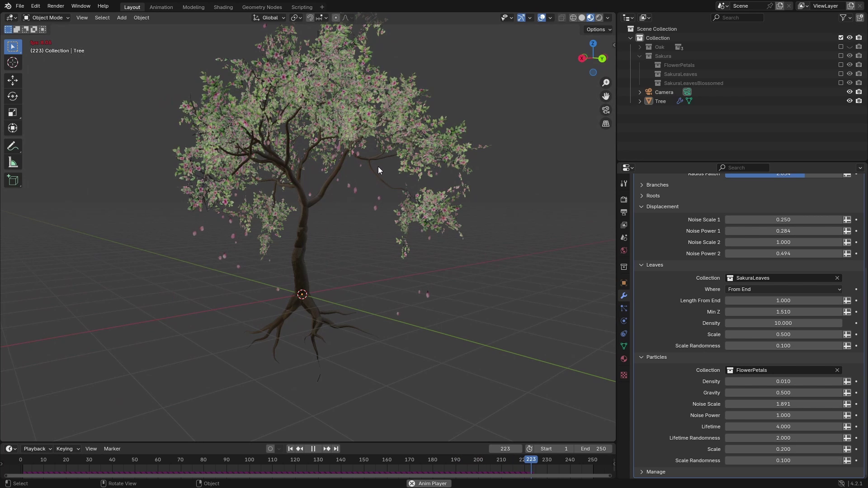Hide the Sakura collection with its eye toggle
Image resolution: width=868 pixels, height=488 pixels.
pyautogui.click(x=850, y=56)
